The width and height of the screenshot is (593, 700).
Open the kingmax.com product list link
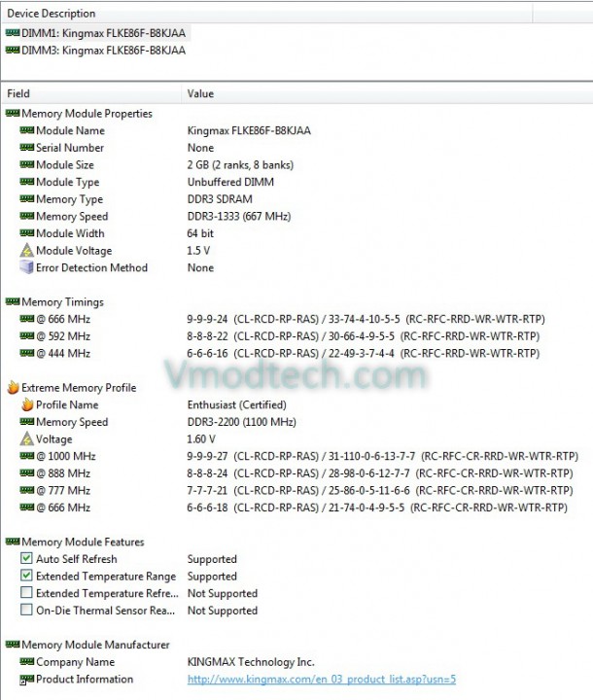322,679
